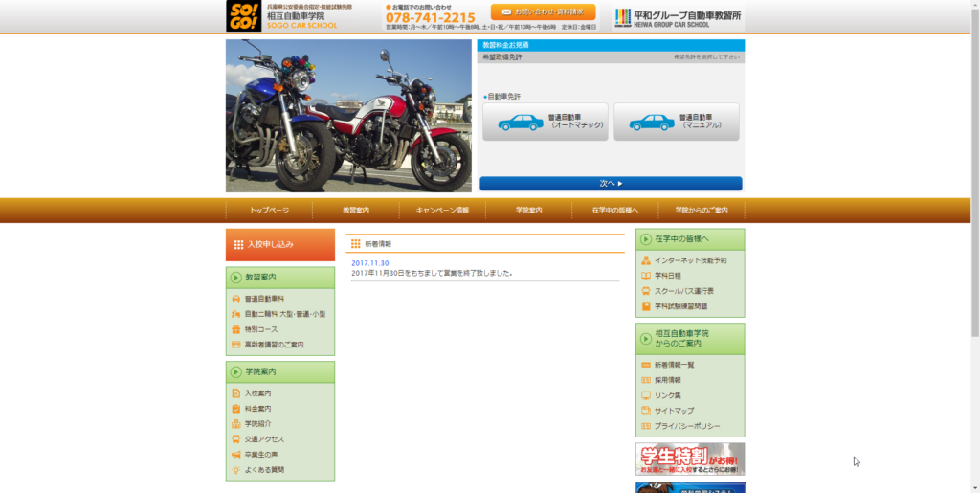Click the monitor icon next to リンク集
Viewport: 980px width, 493px height.
[x=646, y=395]
